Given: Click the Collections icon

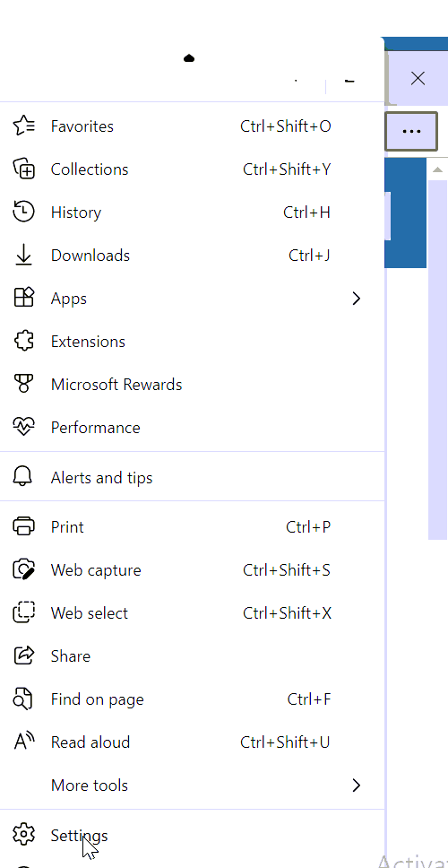Looking at the screenshot, I should (x=23, y=169).
